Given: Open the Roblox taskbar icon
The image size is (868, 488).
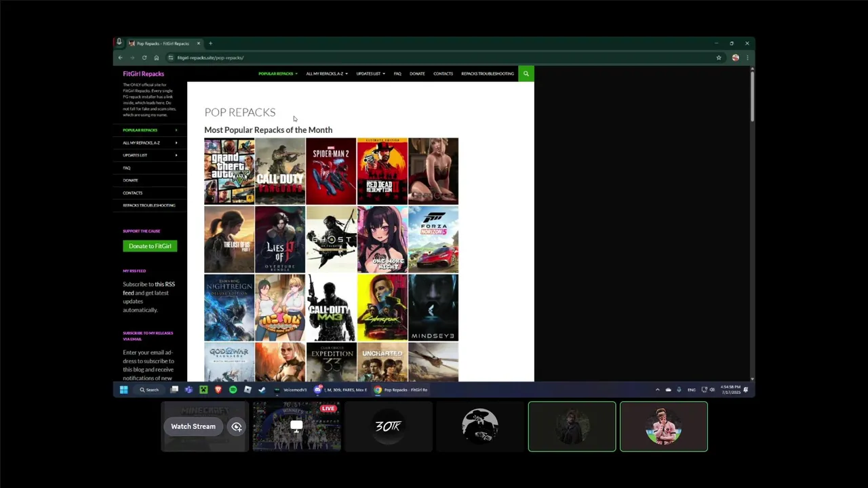Looking at the screenshot, I should (x=248, y=390).
